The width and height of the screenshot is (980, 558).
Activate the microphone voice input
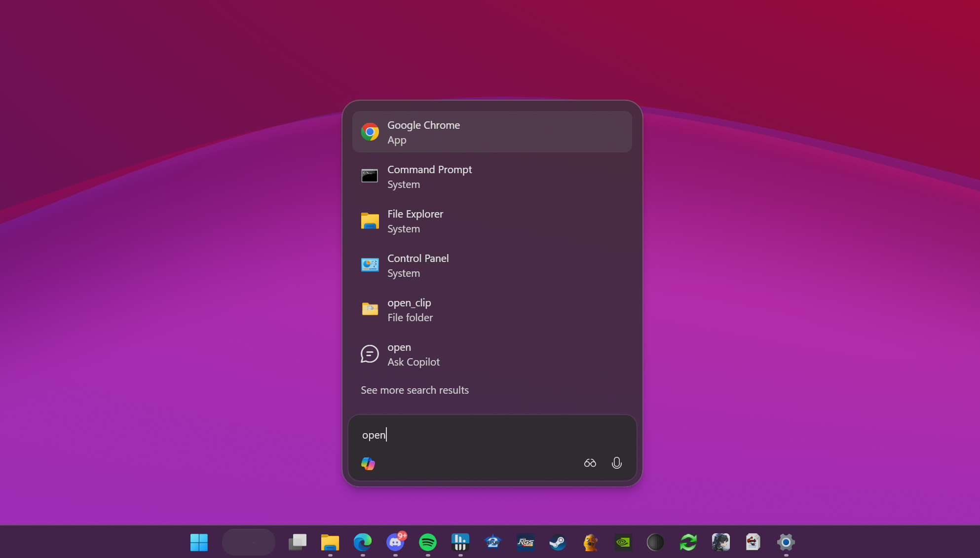point(616,463)
